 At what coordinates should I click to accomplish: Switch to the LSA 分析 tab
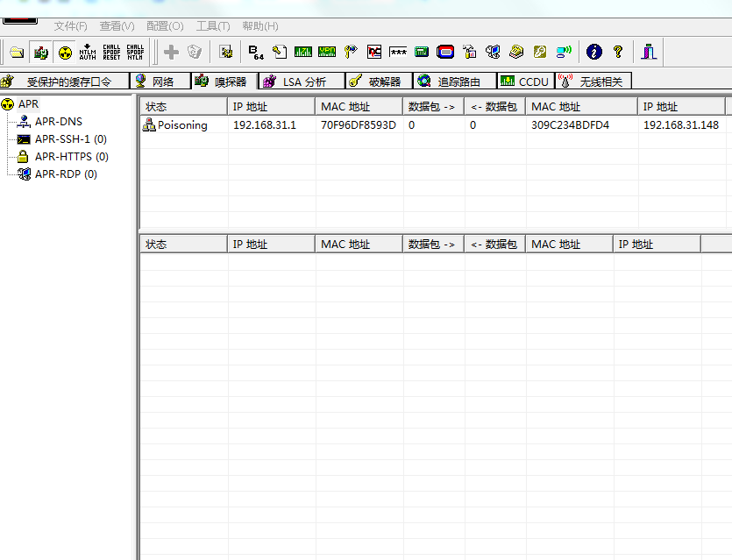(x=302, y=82)
